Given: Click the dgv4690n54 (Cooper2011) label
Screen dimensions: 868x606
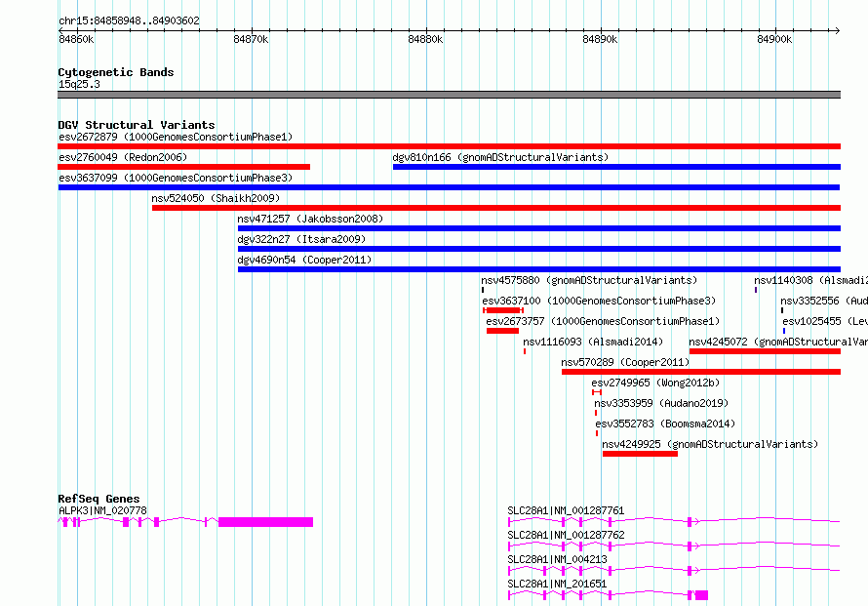Looking at the screenshot, I should click(x=304, y=260).
